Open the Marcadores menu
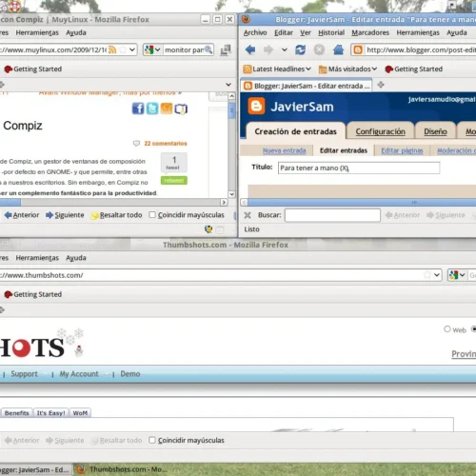Image resolution: width=476 pixels, height=476 pixels. [370, 32]
